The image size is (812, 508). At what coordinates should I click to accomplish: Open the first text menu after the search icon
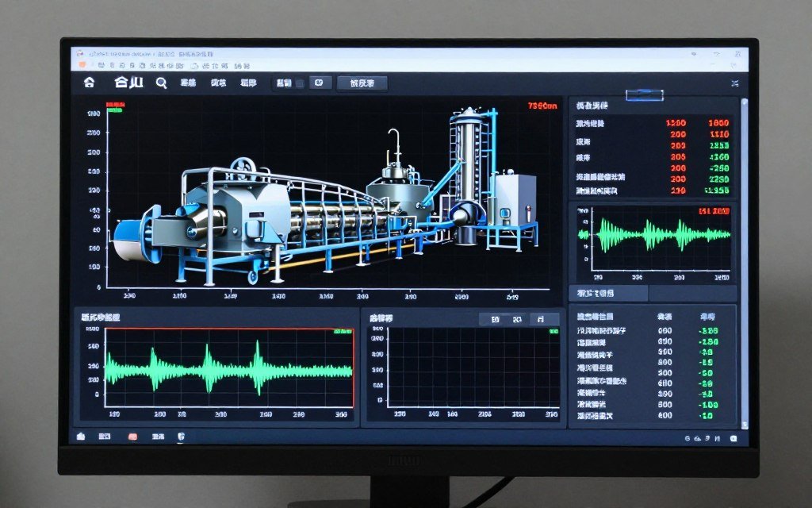coord(188,83)
